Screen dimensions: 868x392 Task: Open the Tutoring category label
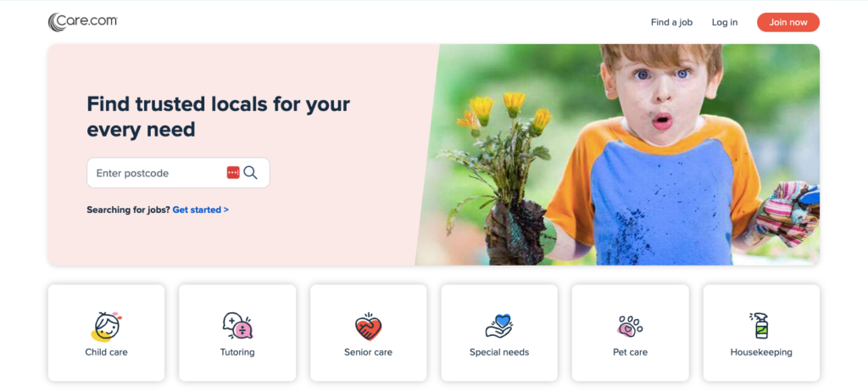[237, 352]
